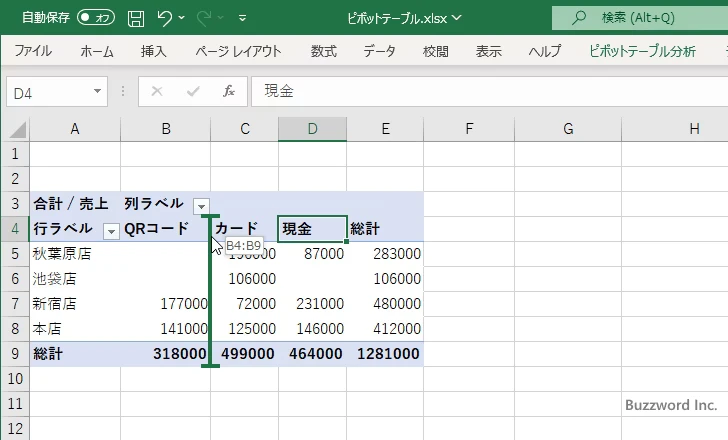This screenshot has width=728, height=440.
Task: Click the cell showing 177000
Action: click(x=166, y=304)
